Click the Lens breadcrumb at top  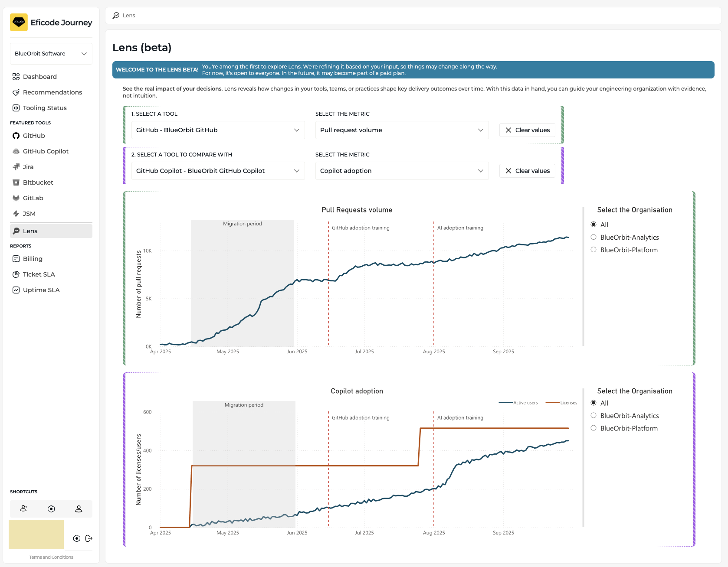tap(128, 16)
